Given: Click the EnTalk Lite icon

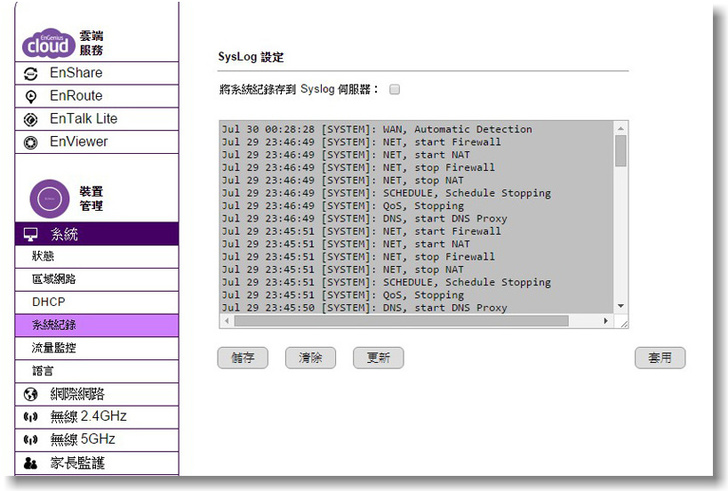Looking at the screenshot, I should (x=31, y=119).
